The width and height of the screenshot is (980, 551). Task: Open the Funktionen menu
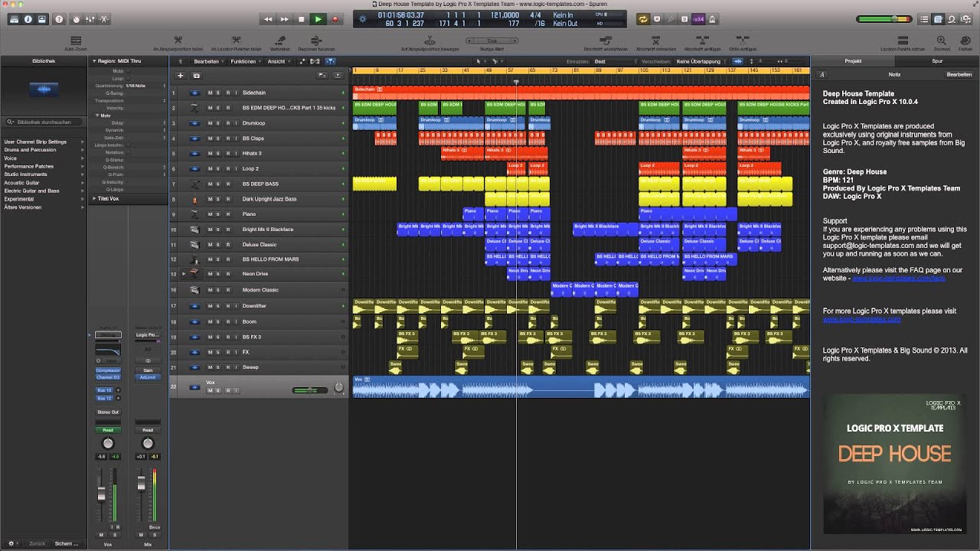pos(244,61)
